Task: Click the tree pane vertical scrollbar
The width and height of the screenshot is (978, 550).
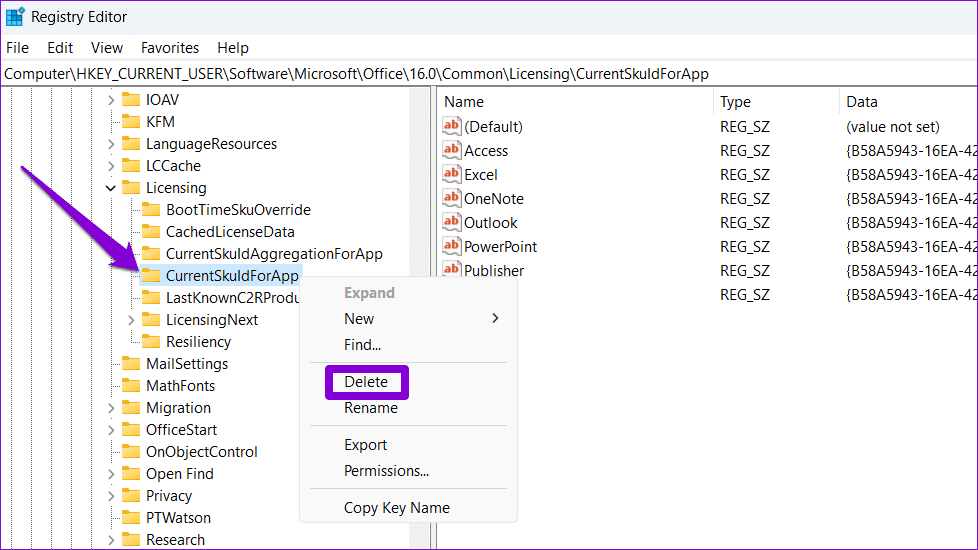Action: [x=419, y=318]
